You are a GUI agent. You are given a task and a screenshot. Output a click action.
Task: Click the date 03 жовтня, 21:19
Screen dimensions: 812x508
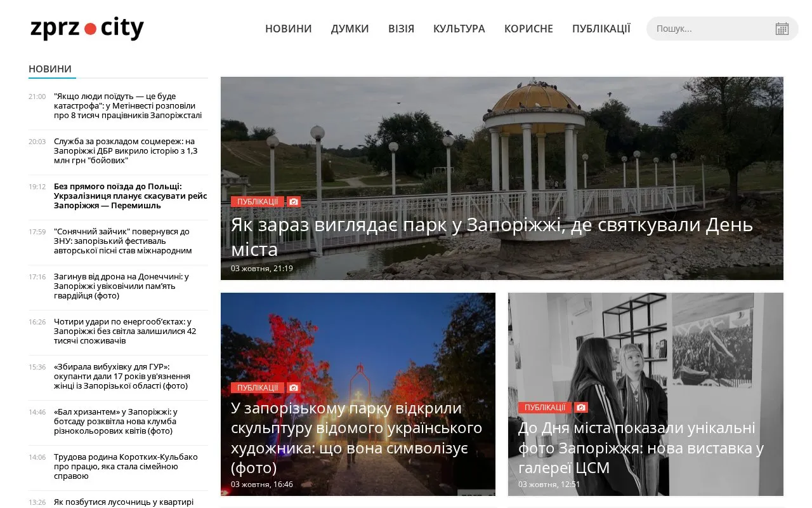[x=262, y=269]
